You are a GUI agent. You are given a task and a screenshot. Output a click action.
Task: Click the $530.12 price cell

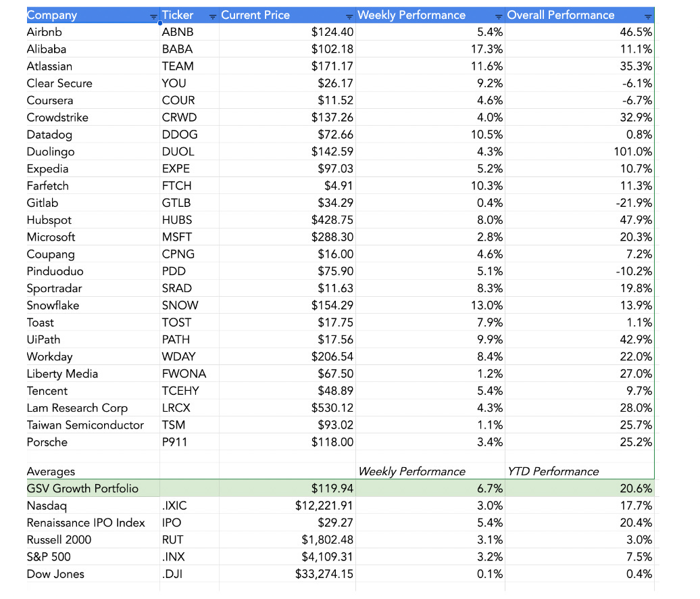(x=287, y=408)
